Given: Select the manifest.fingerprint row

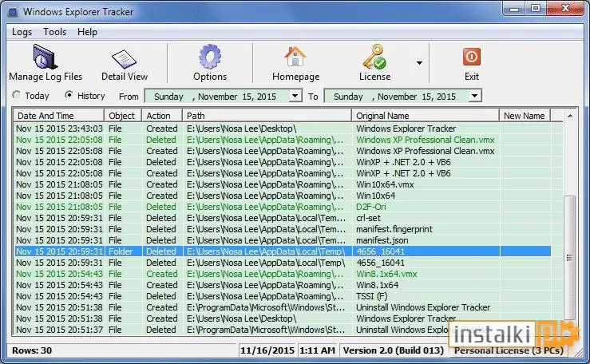Looking at the screenshot, I should click(x=282, y=229).
